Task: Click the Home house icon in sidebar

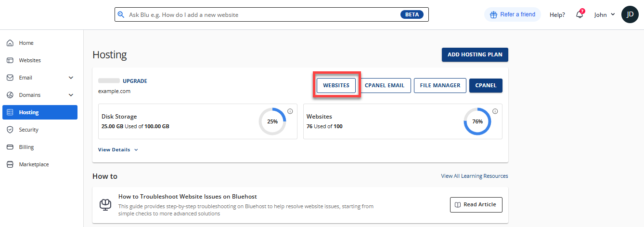Action: click(x=10, y=43)
